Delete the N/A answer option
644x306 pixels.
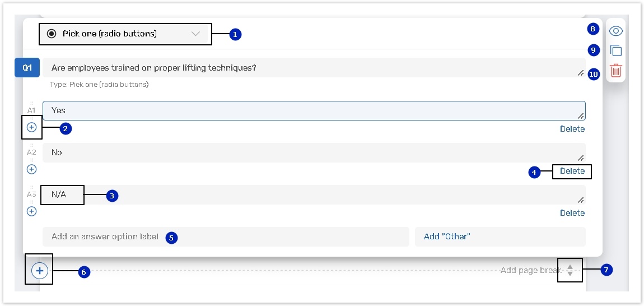[572, 213]
